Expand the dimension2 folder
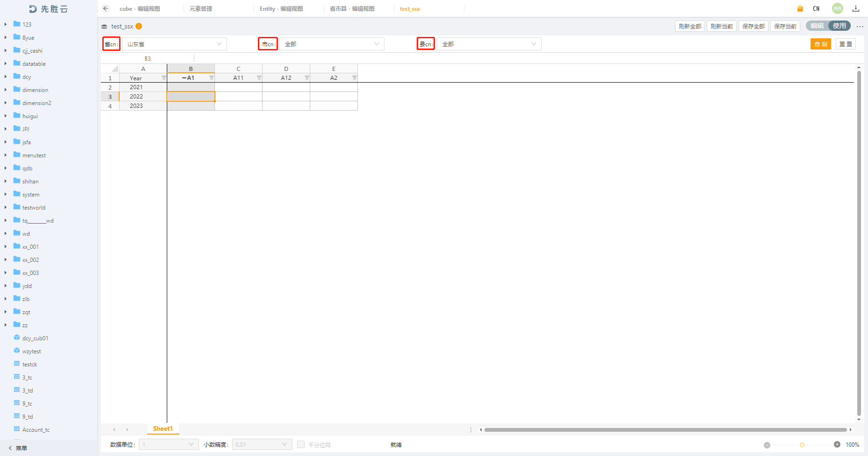 pyautogui.click(x=5, y=103)
